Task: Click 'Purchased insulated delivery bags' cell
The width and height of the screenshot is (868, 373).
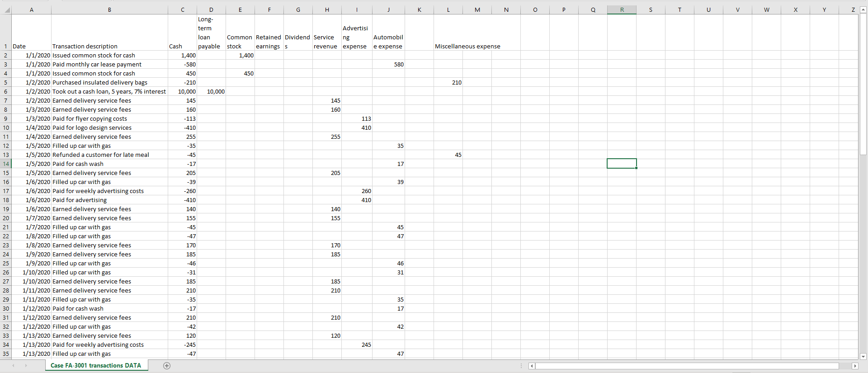Action: pos(109,82)
